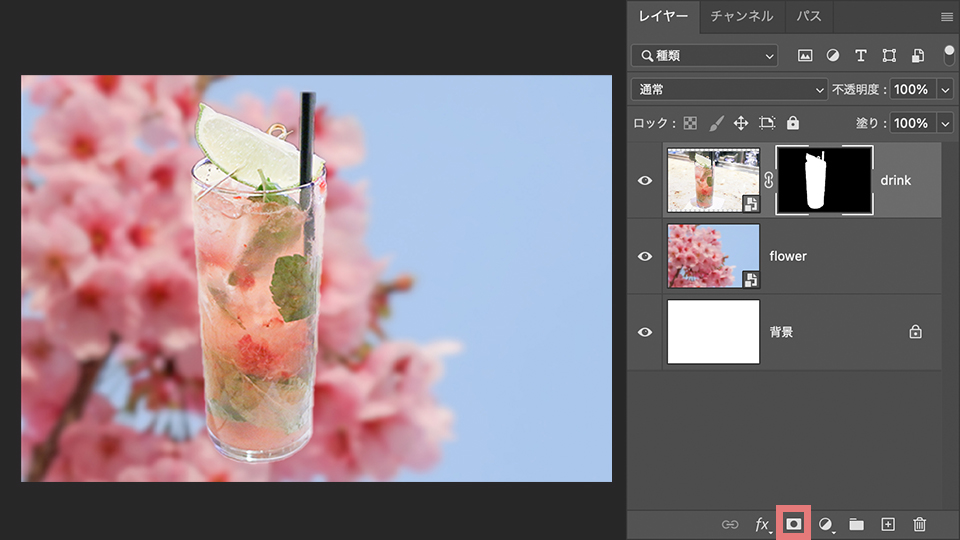Filter layers by type layer icon
Screen dimensions: 960x540
[x=861, y=56]
